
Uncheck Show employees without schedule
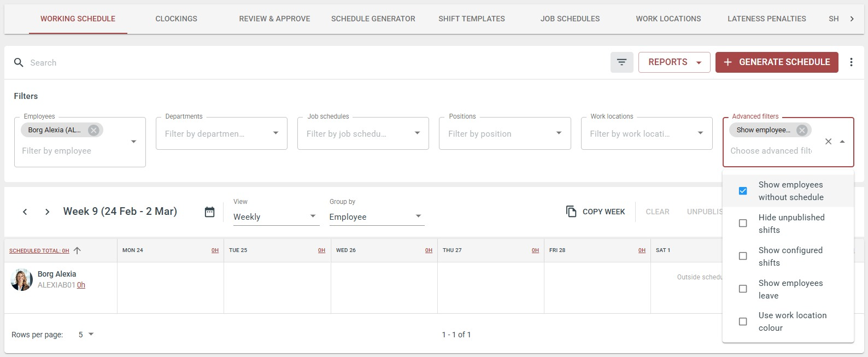point(743,191)
